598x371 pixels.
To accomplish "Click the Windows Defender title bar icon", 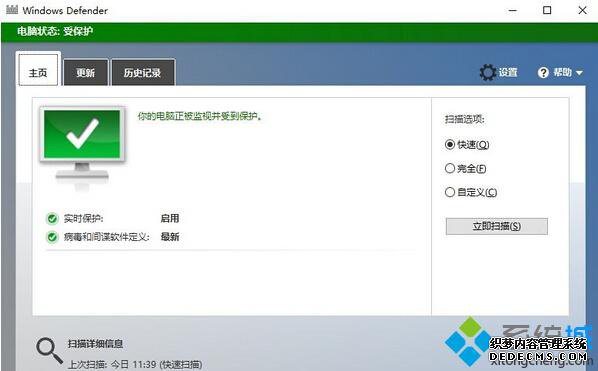I will [12, 10].
